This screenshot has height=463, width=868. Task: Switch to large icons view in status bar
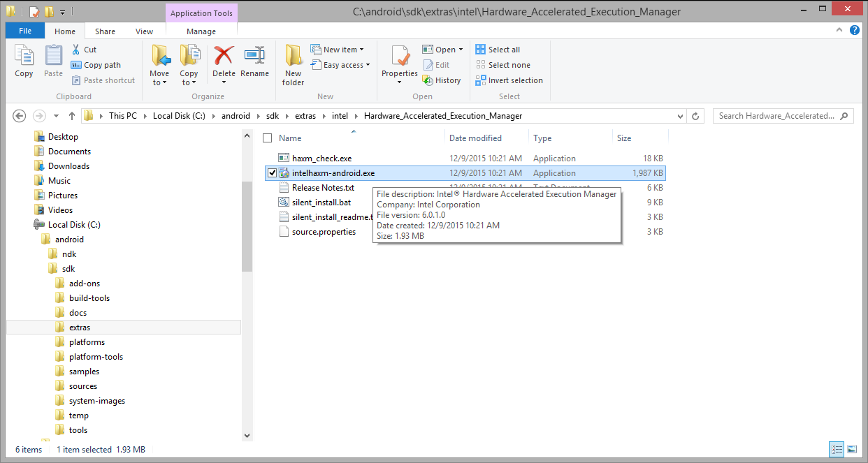[x=852, y=449]
